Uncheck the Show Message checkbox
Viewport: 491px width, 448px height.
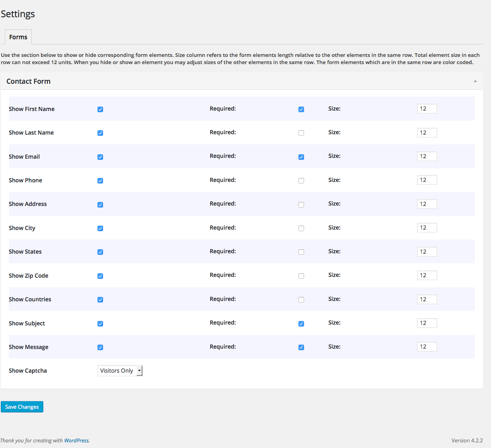pos(100,347)
